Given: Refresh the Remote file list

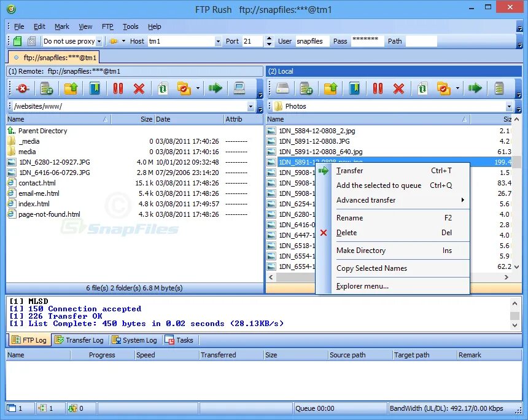Looking at the screenshot, I should point(163,88).
